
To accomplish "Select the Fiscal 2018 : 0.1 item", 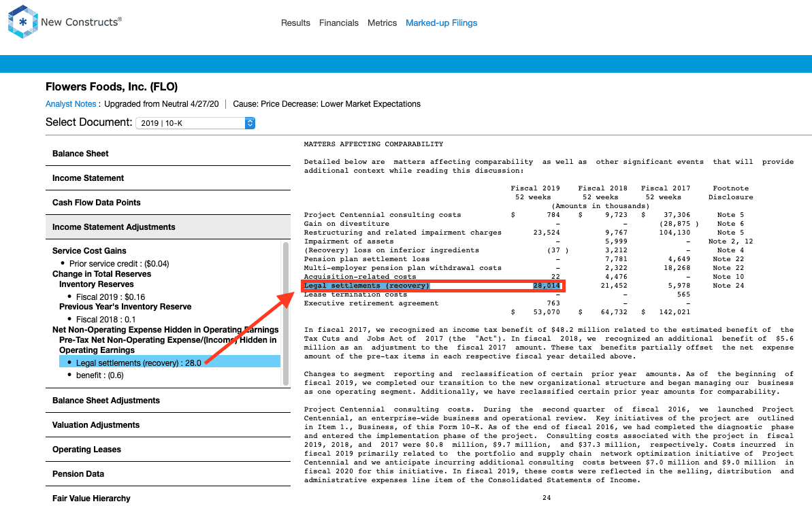I will [105, 320].
